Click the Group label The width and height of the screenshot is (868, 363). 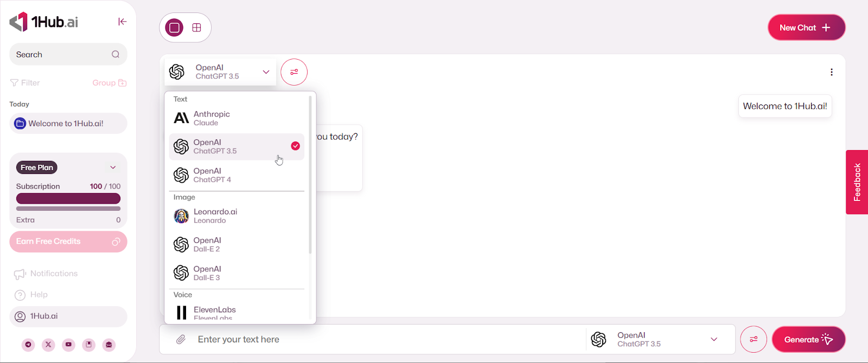(x=104, y=83)
